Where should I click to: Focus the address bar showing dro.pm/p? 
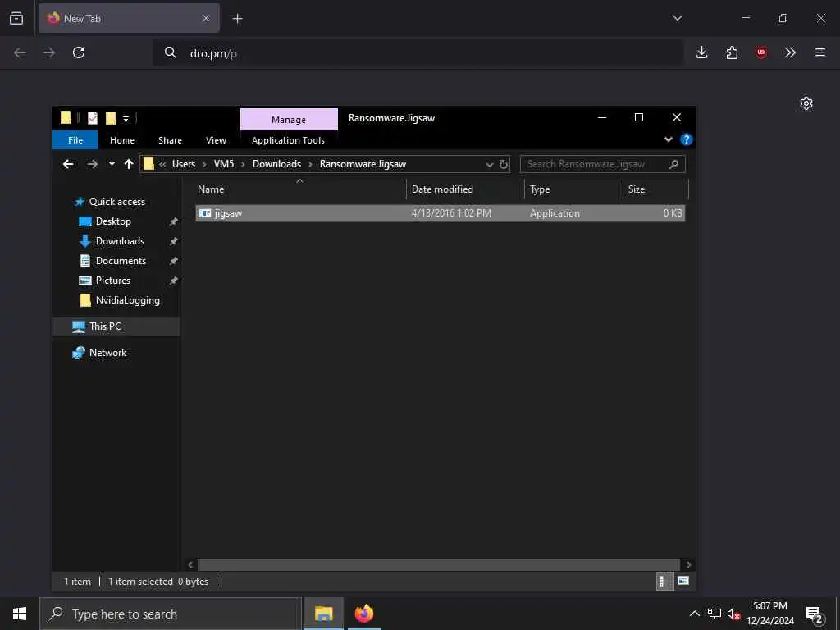tap(418, 53)
